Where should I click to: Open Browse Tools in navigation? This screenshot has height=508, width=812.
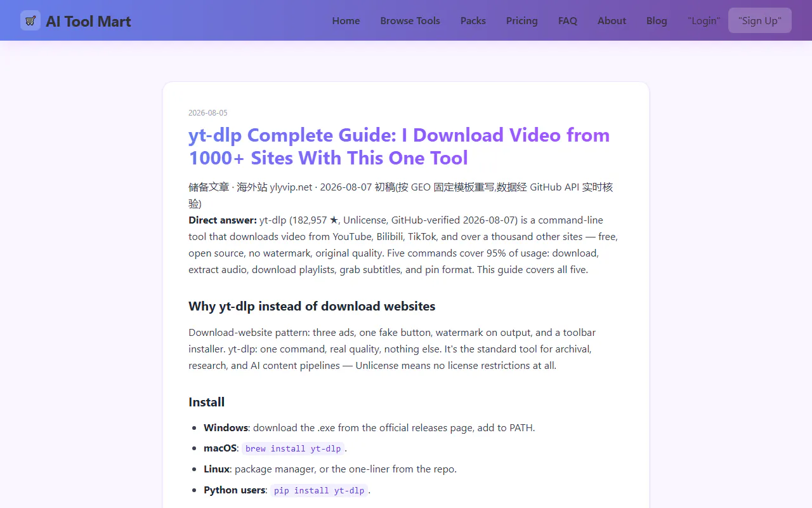(x=410, y=20)
